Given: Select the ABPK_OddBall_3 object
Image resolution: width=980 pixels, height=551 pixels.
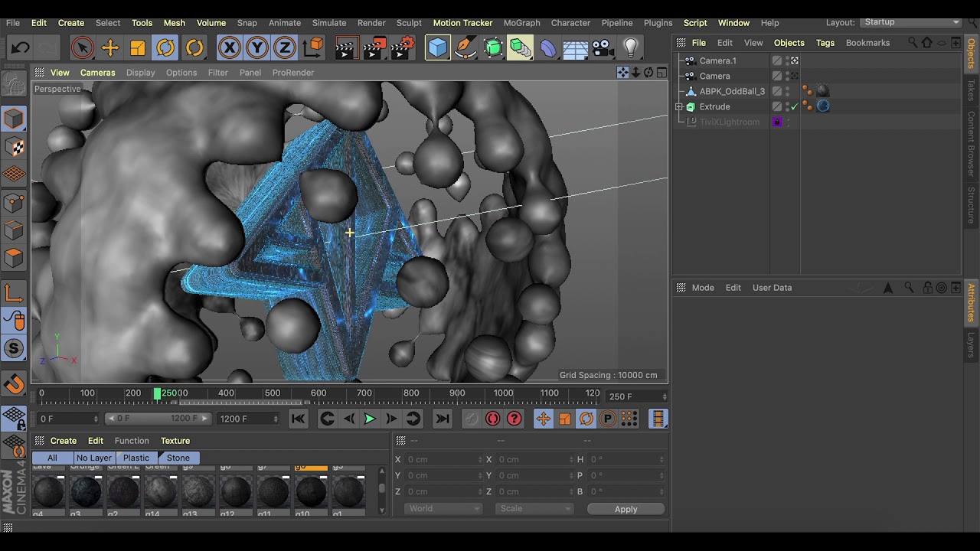Looking at the screenshot, I should click(x=732, y=91).
